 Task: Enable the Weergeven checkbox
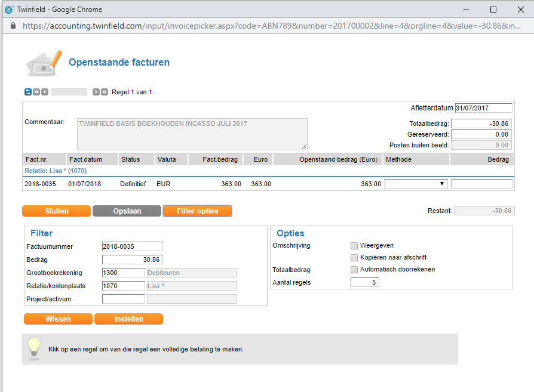pyautogui.click(x=354, y=245)
